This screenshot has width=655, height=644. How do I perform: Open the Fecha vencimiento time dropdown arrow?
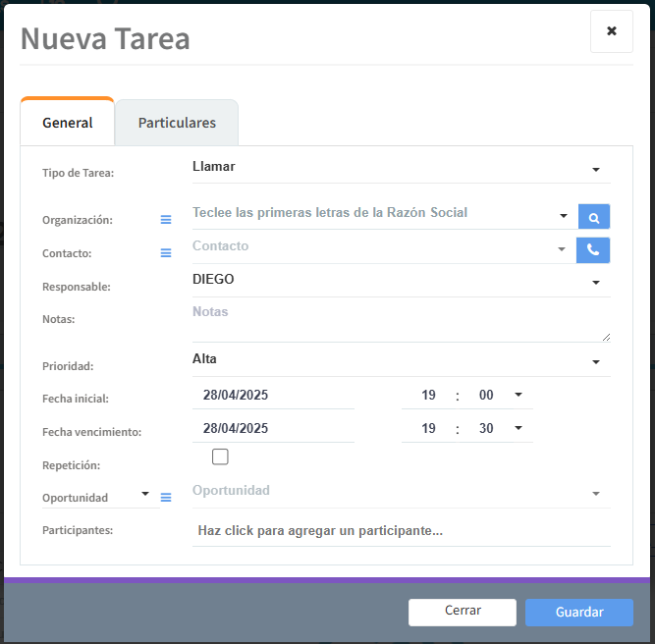[518, 428]
